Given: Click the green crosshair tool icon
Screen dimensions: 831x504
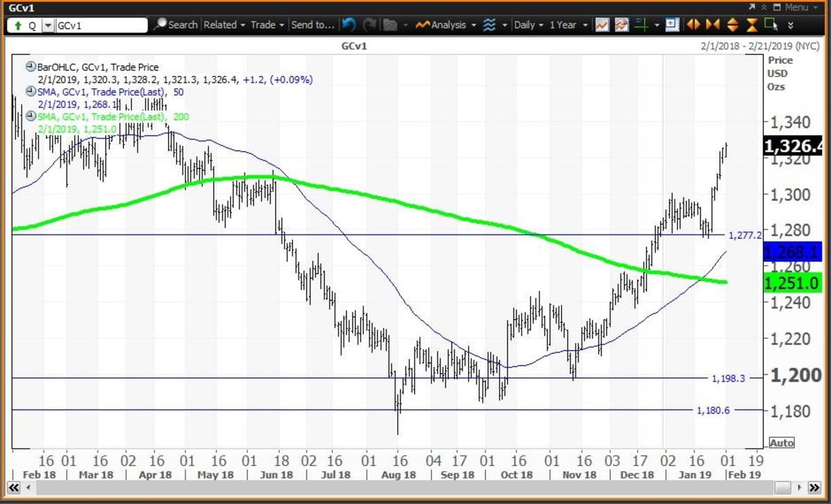Looking at the screenshot, I should point(641,25).
